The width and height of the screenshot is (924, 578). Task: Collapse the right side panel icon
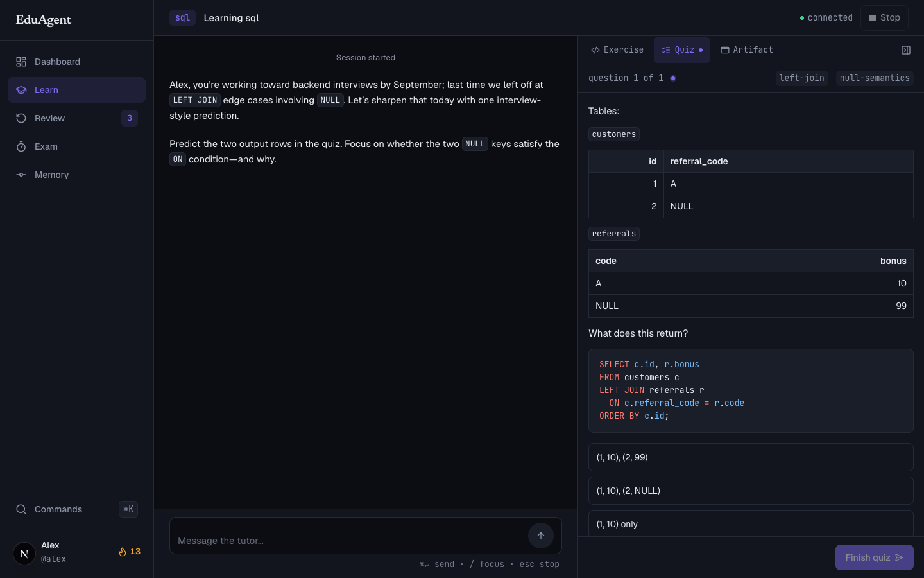click(x=906, y=50)
